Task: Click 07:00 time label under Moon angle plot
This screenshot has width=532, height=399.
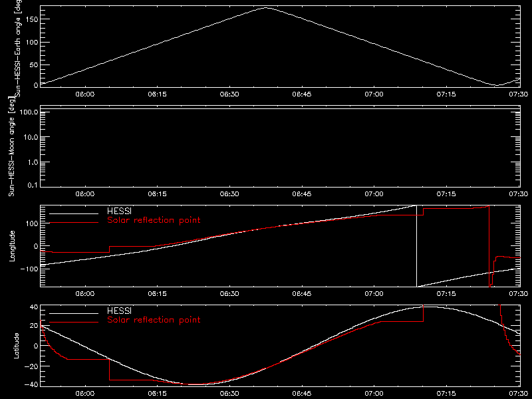Action: click(374, 194)
